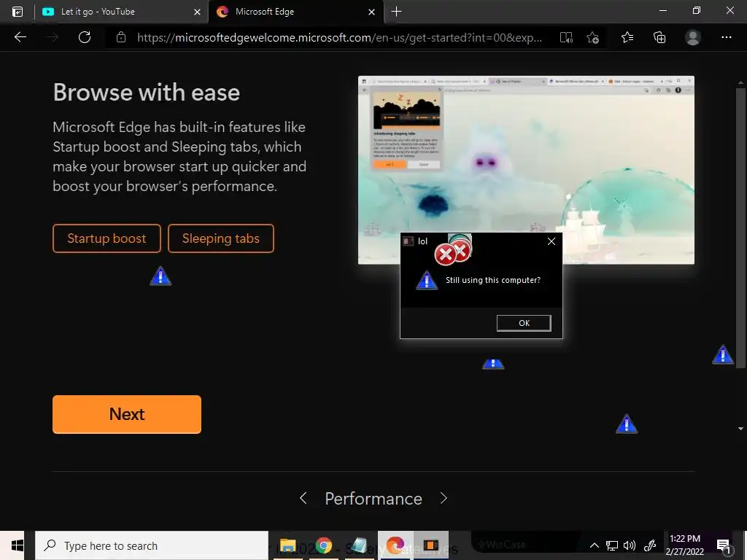Go to the section after Performance
The width and height of the screenshot is (747, 560).
point(444,498)
